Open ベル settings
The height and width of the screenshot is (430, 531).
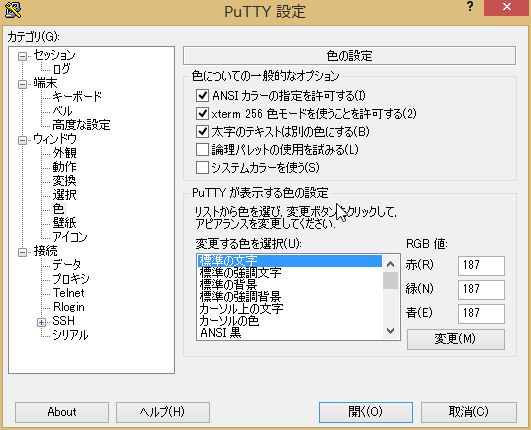point(62,111)
